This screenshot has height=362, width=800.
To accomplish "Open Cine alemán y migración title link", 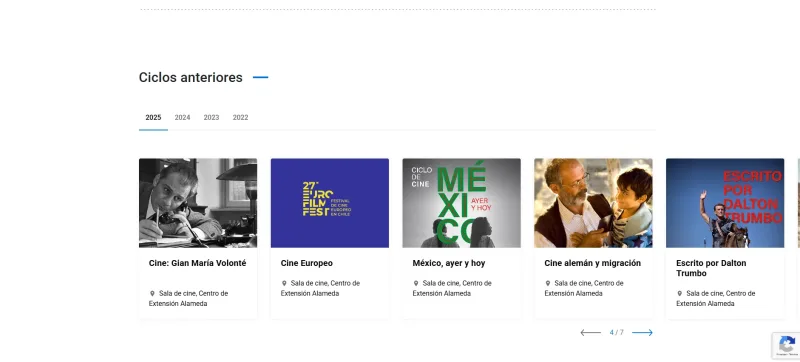I will point(592,263).
